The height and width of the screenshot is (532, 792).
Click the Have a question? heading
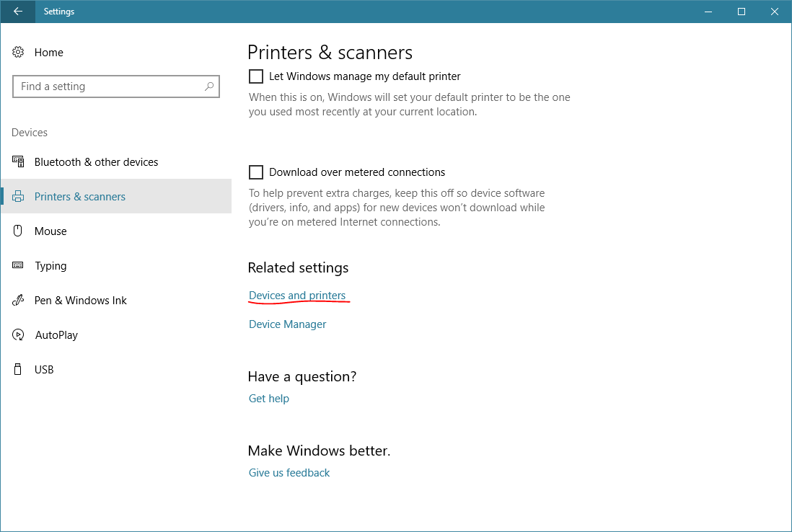click(302, 376)
